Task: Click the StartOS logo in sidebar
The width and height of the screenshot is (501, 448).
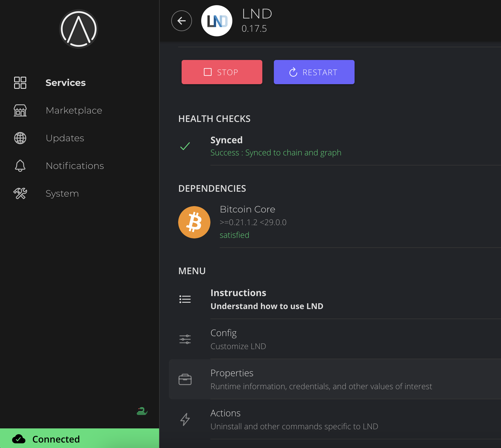Action: coord(79,29)
